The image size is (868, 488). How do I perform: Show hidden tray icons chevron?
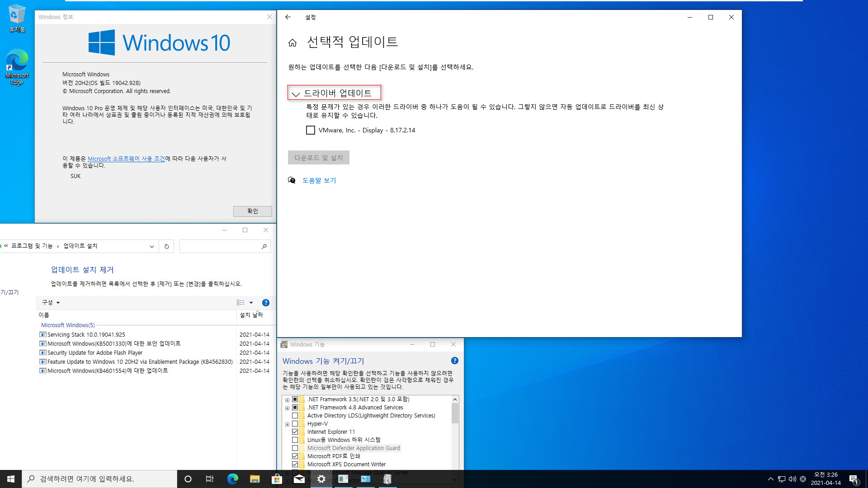coord(771,479)
